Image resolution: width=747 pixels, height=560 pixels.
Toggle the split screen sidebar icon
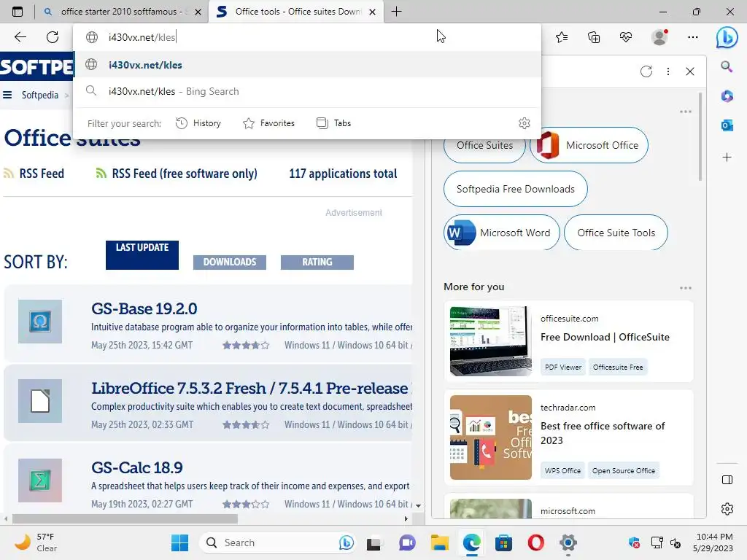[727, 480]
